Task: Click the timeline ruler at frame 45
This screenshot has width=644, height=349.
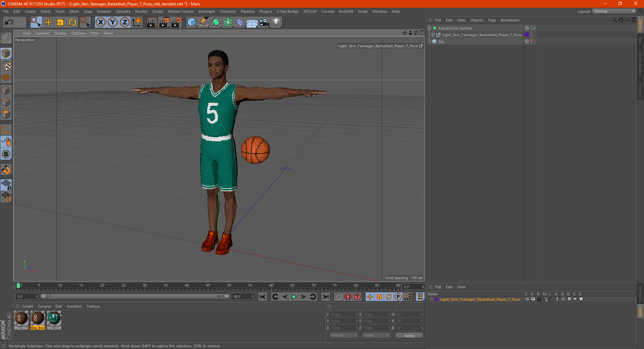Action: (x=208, y=286)
